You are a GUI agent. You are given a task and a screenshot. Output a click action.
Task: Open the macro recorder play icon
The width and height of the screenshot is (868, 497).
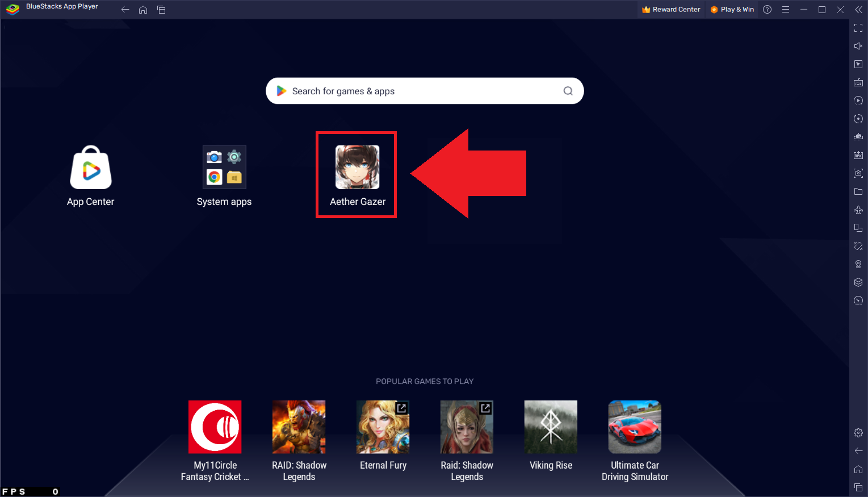858,101
